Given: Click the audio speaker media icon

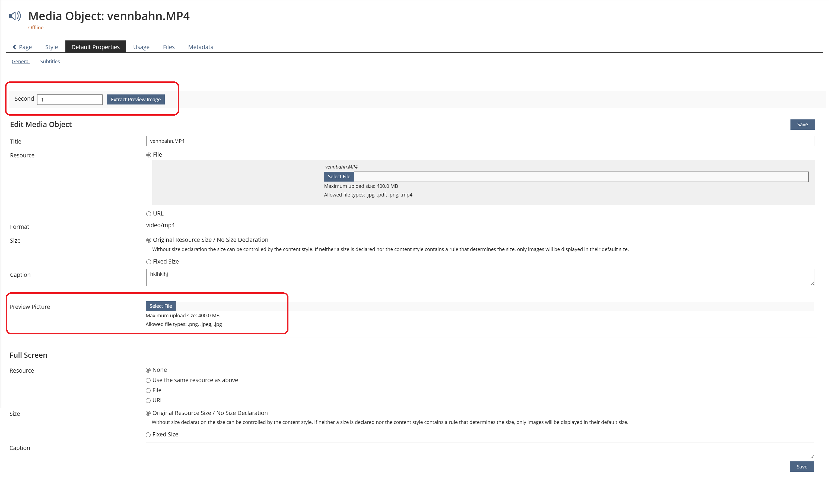Looking at the screenshot, I should click(15, 16).
